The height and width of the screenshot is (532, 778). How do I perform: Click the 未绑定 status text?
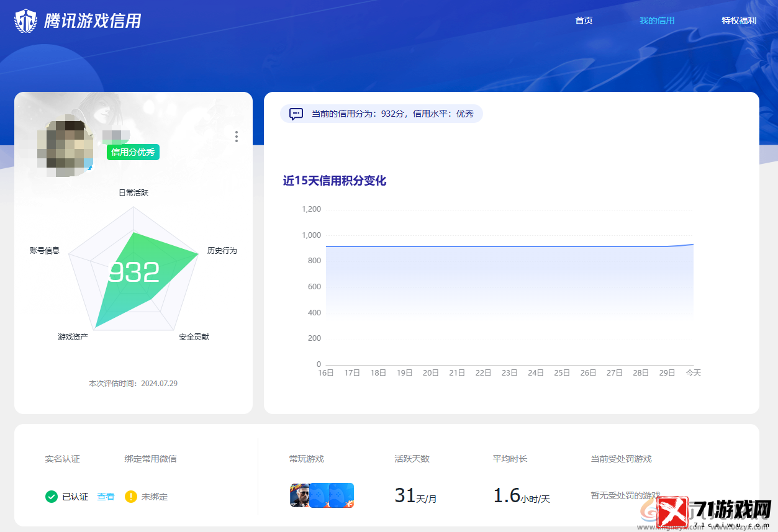[155, 497]
